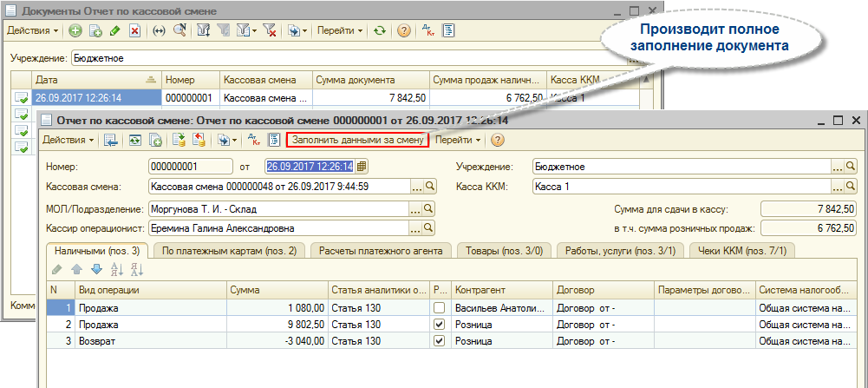Click the Номер input field 000000001
The image size is (868, 388).
coord(190,167)
